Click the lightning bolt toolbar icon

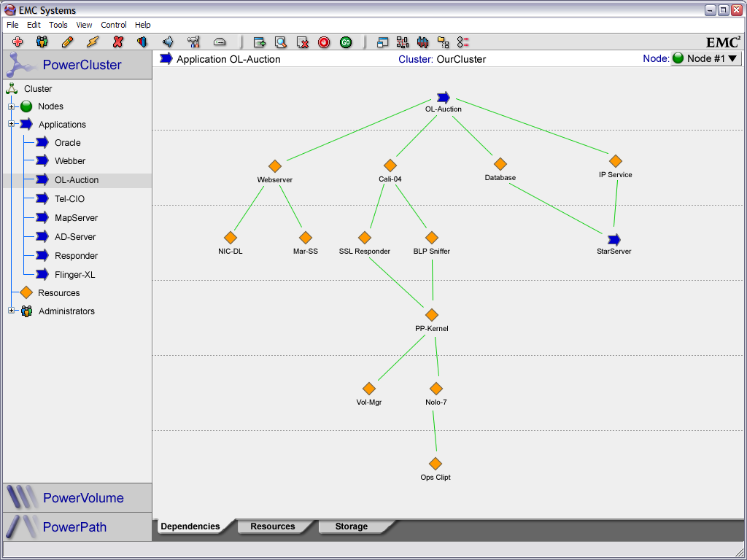93,42
